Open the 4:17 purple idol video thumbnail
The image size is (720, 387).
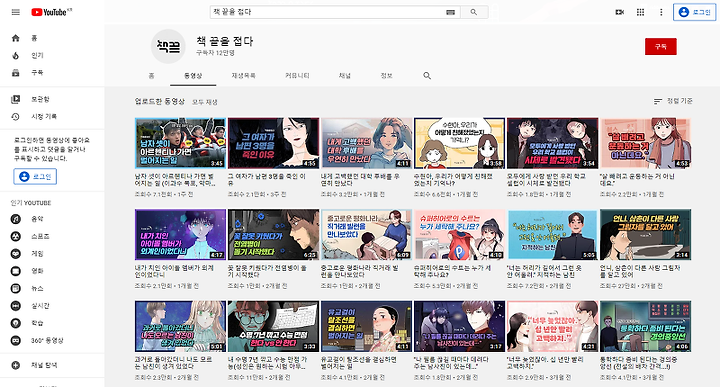coord(180,235)
